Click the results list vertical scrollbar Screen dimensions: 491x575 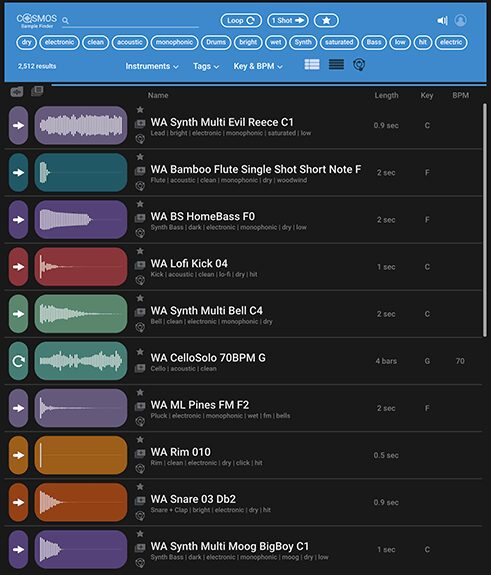click(485, 220)
